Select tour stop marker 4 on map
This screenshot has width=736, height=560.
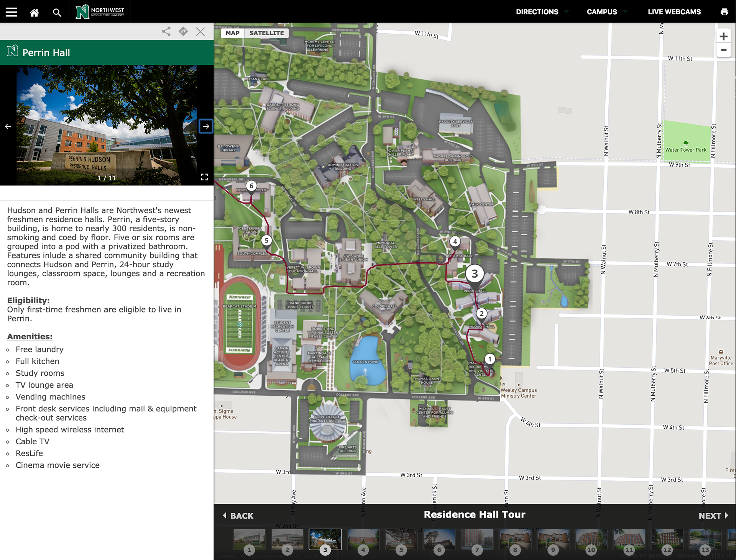[x=455, y=242]
